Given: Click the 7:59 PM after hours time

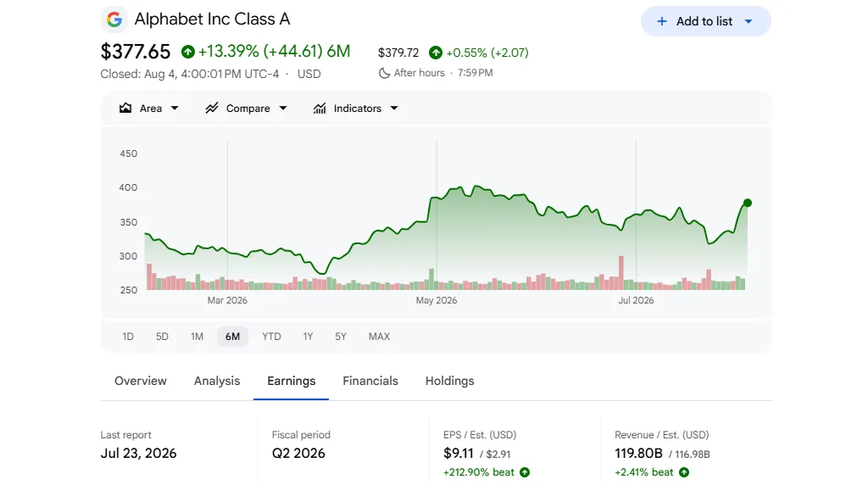Looking at the screenshot, I should pyautogui.click(x=475, y=73).
